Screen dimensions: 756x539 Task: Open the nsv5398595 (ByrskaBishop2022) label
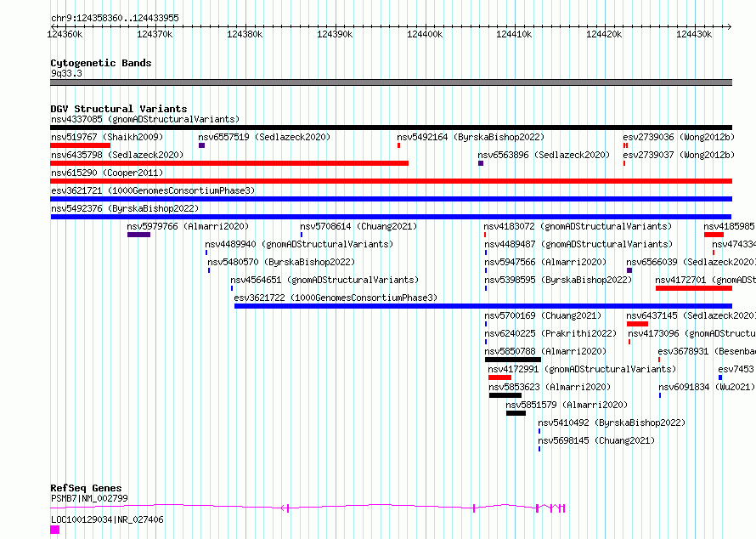(558, 280)
